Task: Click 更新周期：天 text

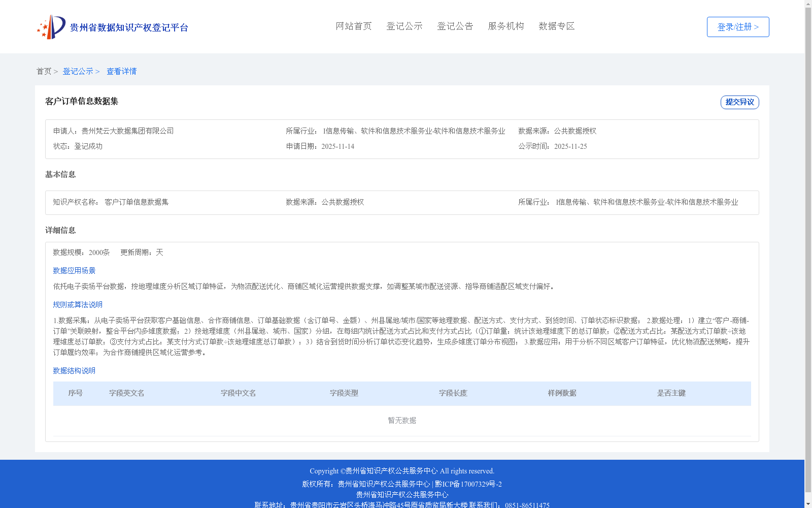Action: pyautogui.click(x=142, y=252)
